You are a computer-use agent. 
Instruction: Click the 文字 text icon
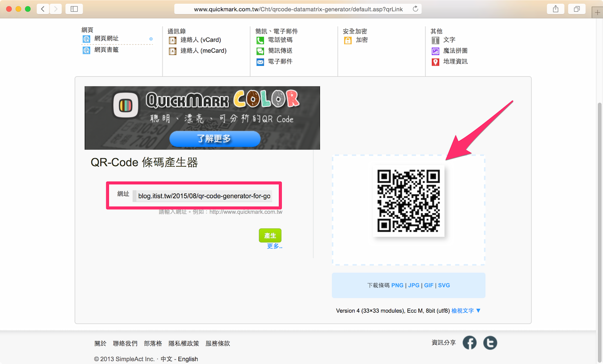click(x=435, y=40)
